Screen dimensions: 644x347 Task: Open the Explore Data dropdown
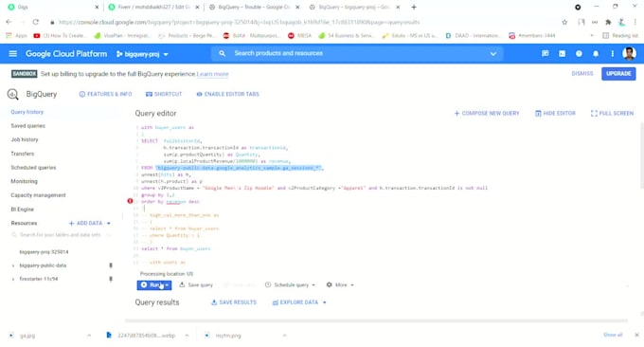(x=299, y=302)
